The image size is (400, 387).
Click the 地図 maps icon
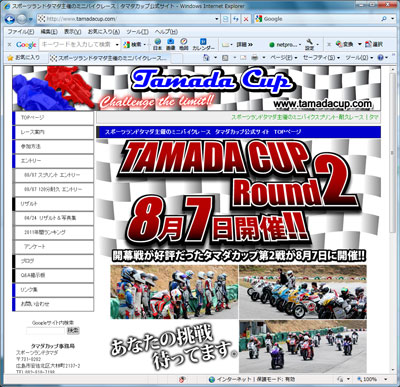[184, 44]
